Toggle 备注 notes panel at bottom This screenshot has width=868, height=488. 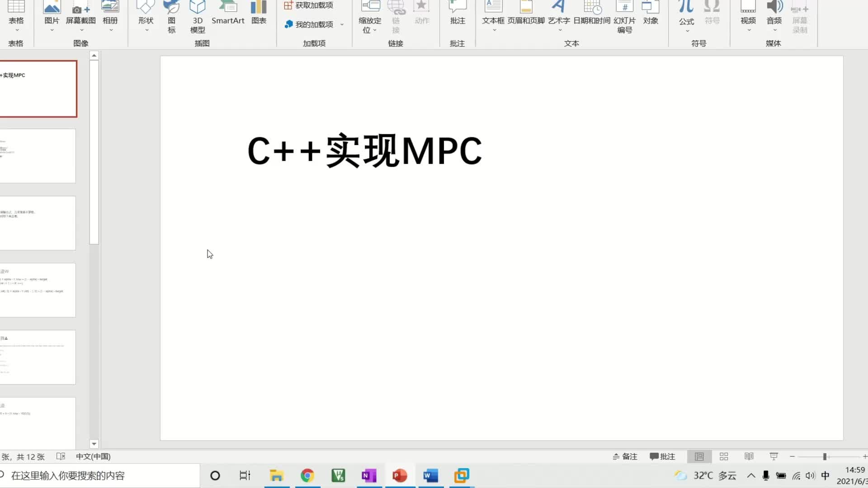tap(624, 456)
